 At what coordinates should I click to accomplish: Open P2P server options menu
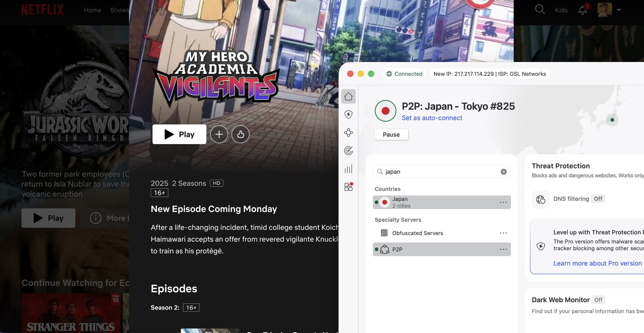(x=503, y=249)
